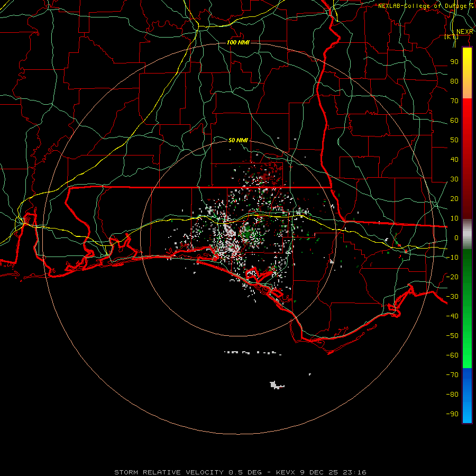Screen dimensions: 476x476
Task: Click the -60 value on the velocity scale
Action: click(452, 355)
